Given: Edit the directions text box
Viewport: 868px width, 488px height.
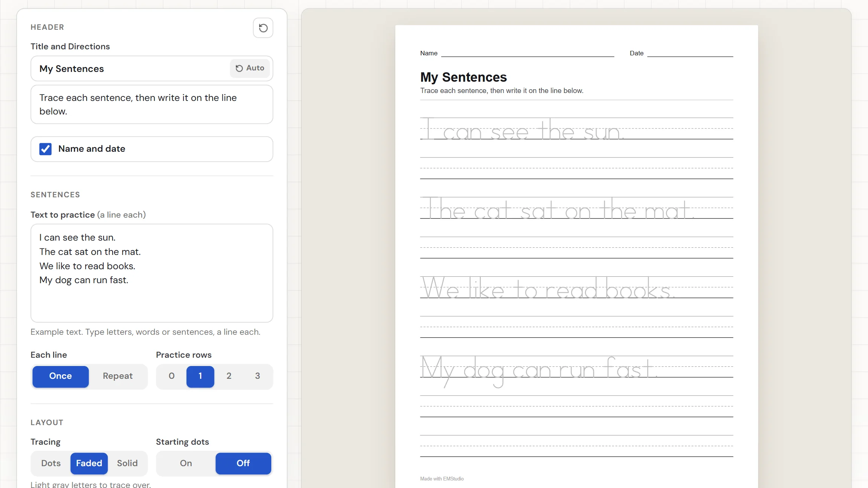Looking at the screenshot, I should [x=152, y=104].
